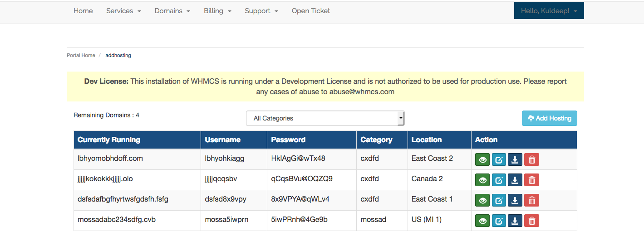View details for mossadabc234sdfg.cvb
644x236 pixels.
coord(482,221)
